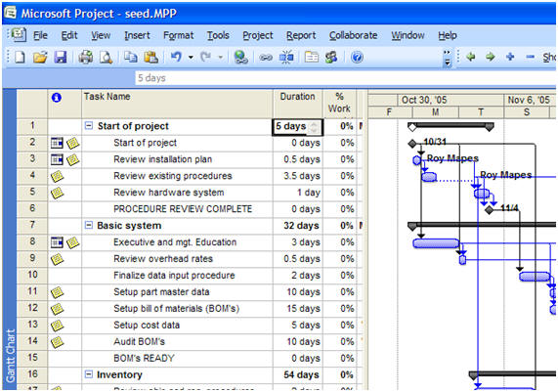Screen dimensions: 558x392
Task: Click the document icon left of File menu
Action: coord(19,35)
